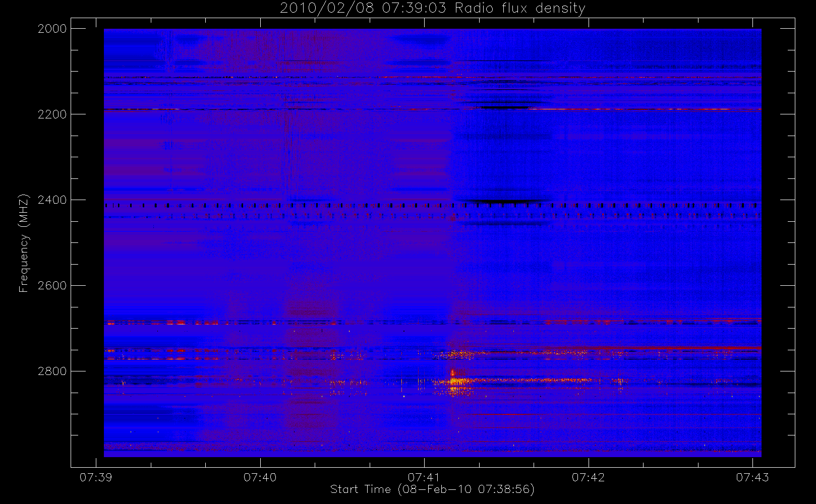Screen dimensions: 816x504
Task: Click the 07:40 time tick label
Action: point(260,477)
